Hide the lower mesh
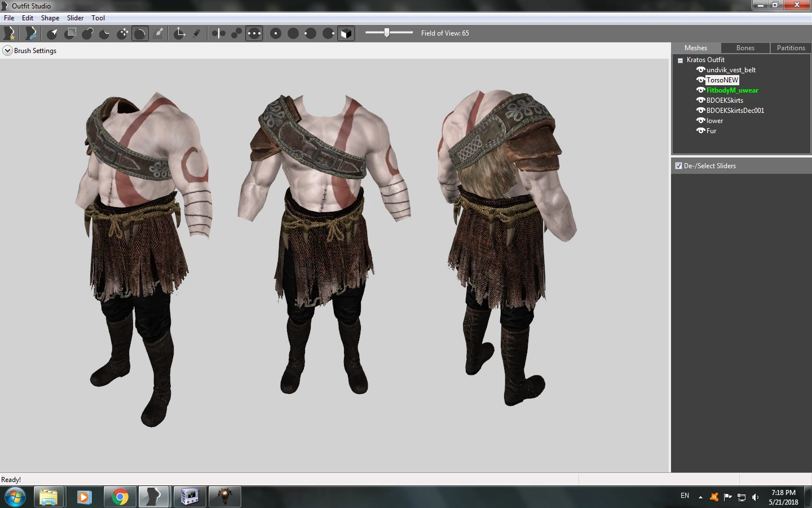812x508 pixels. tap(701, 121)
